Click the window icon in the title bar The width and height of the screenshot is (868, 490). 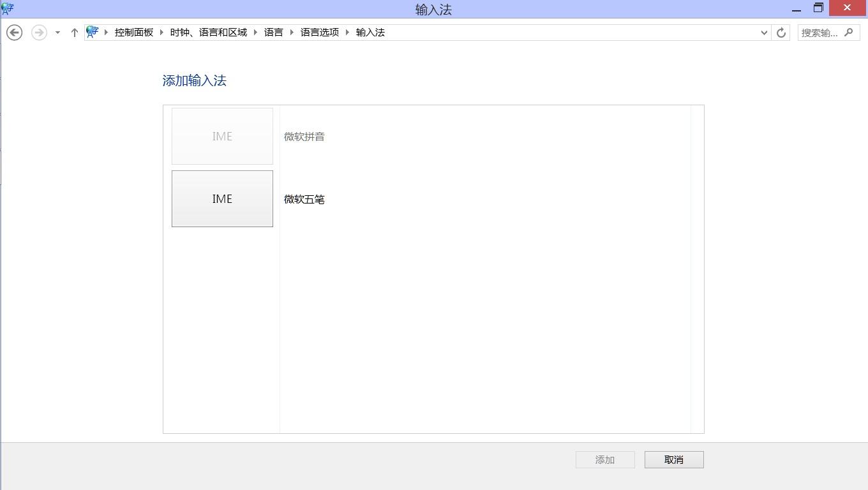pyautogui.click(x=8, y=8)
